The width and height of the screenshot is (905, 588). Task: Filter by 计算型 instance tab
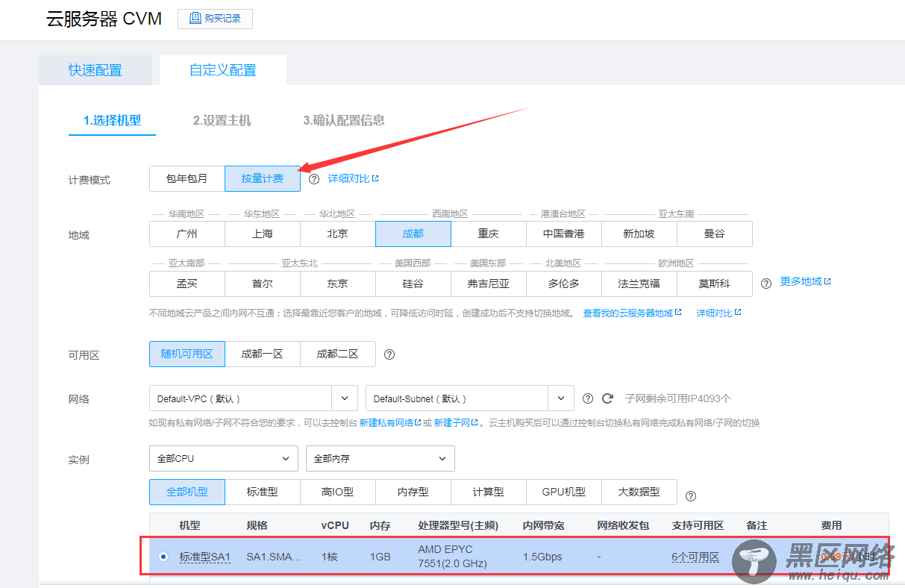489,492
